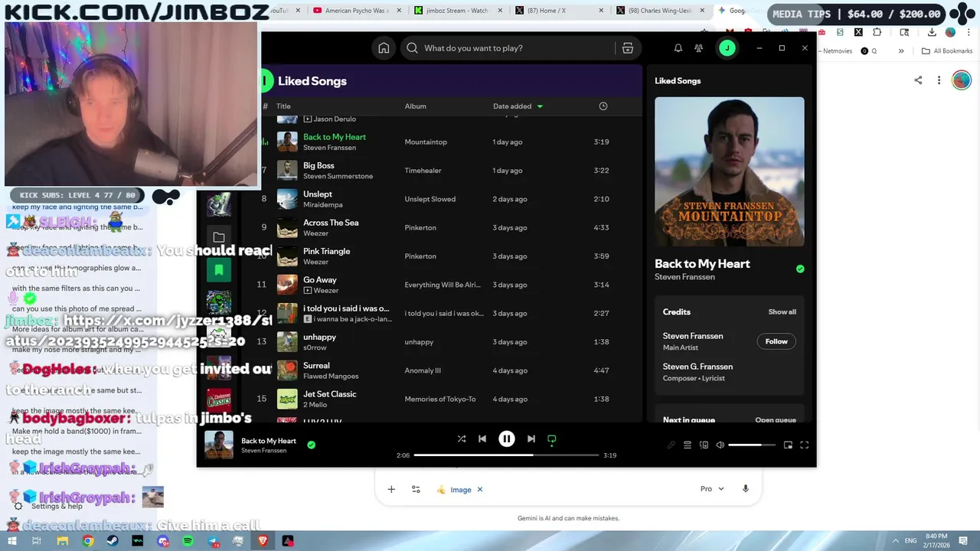
Task: Follow Steven Franssen button
Action: point(776,341)
